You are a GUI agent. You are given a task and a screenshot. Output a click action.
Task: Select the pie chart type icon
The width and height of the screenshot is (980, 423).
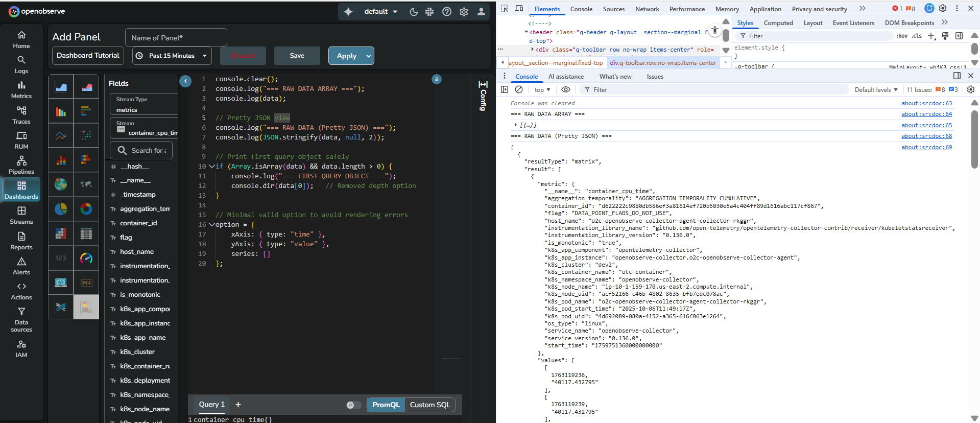click(x=61, y=209)
